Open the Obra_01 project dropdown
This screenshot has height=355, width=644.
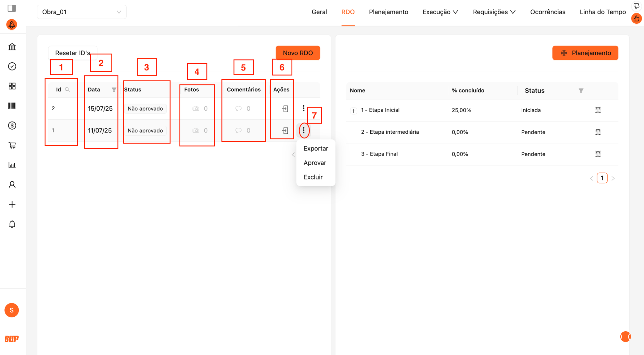tap(81, 12)
